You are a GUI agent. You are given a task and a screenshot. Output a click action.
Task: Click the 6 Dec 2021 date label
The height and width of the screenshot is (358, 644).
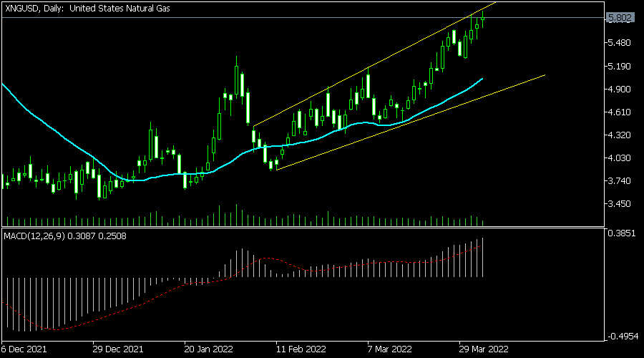[x=24, y=349]
